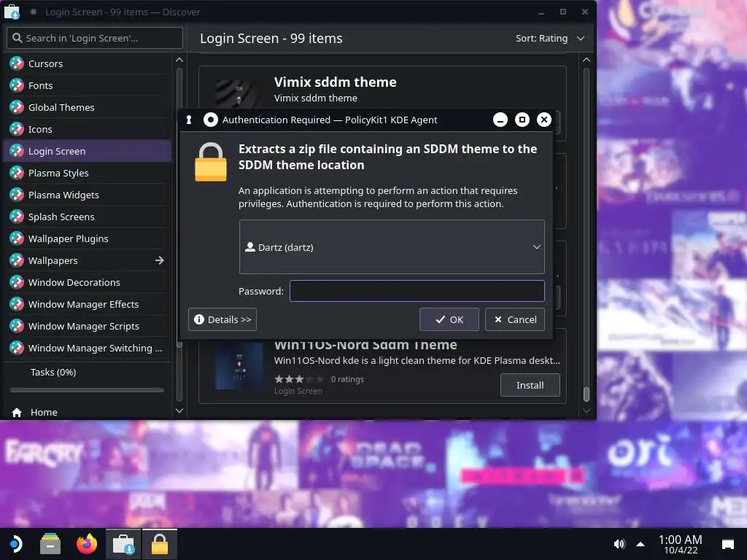This screenshot has height=560, width=747.
Task: Select the padlock authentication task on taskbar
Action: [160, 544]
